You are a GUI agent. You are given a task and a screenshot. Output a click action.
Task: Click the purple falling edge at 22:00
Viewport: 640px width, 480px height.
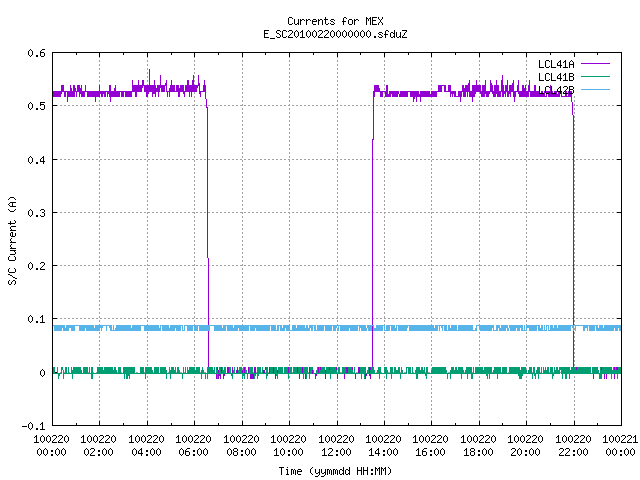[573, 237]
